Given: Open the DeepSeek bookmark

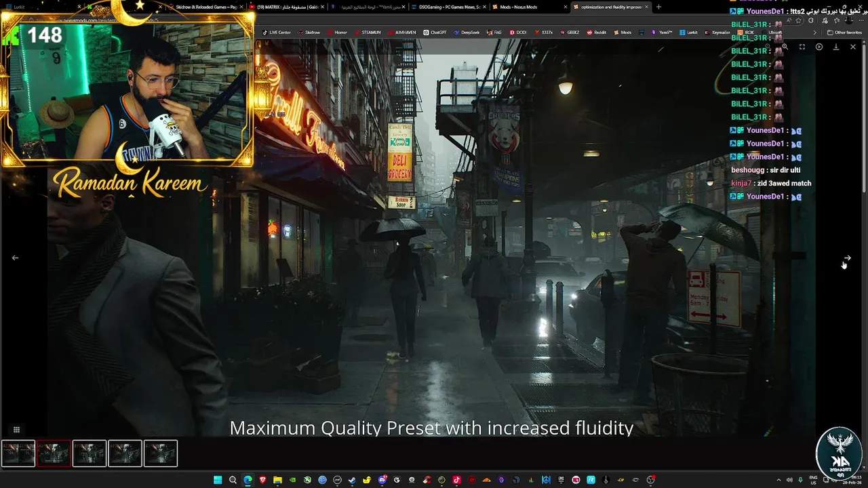Looking at the screenshot, I should coord(467,33).
